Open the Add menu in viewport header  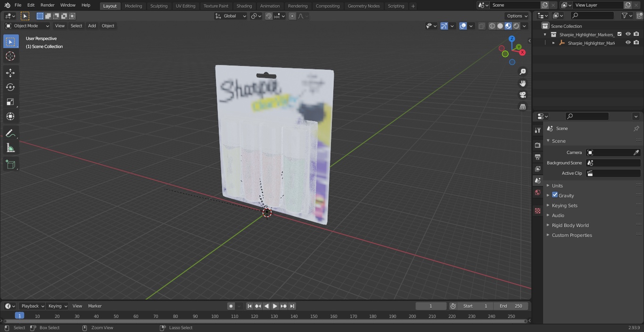[92, 26]
